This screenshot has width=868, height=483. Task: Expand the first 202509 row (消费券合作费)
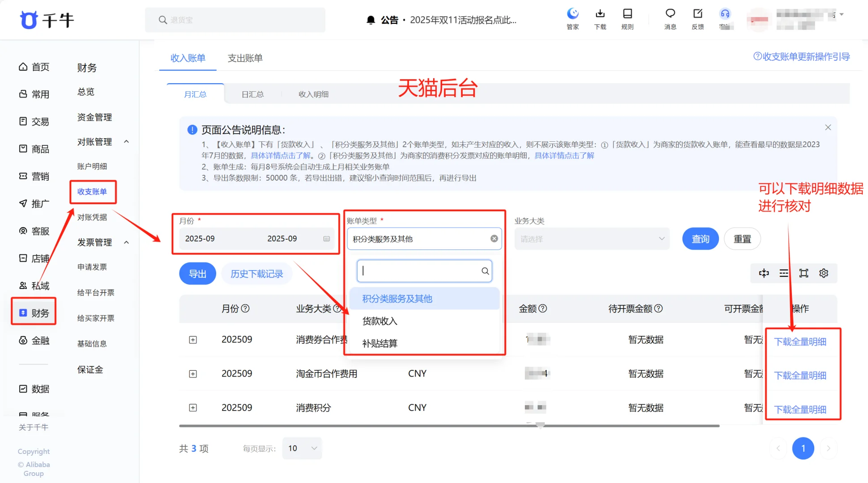click(193, 340)
